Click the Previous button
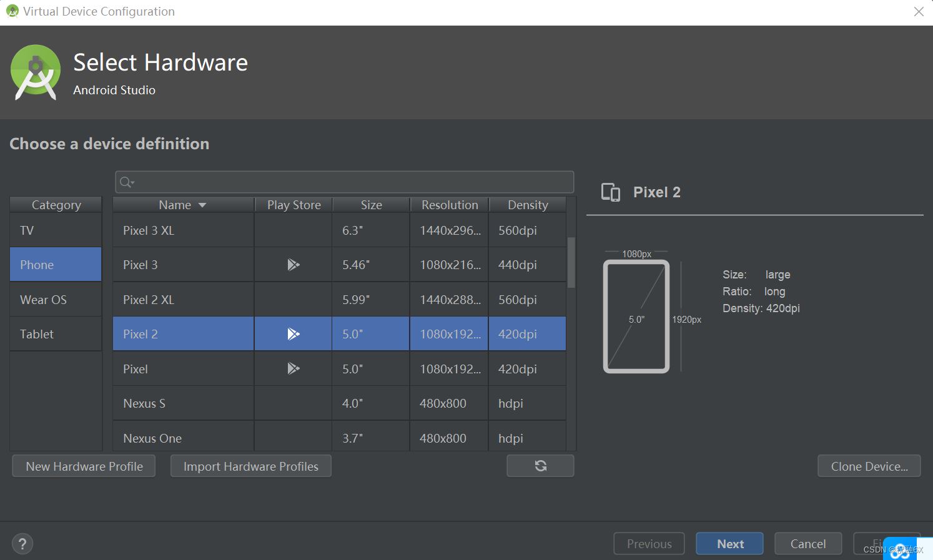Screen dimensions: 933x560 649,544
